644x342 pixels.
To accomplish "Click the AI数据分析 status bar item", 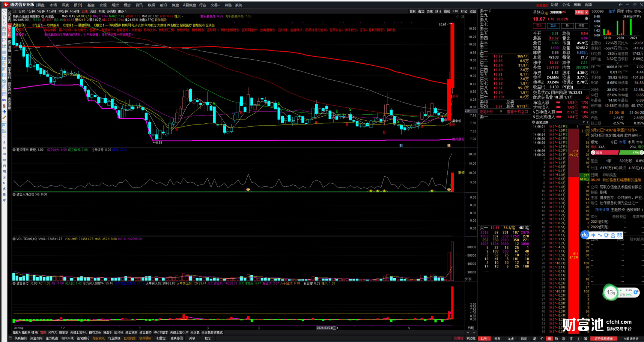I will (631, 339).
